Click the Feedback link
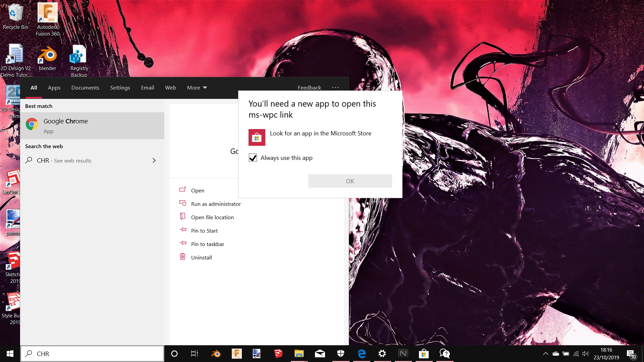This screenshot has height=362, width=644. coord(309,88)
